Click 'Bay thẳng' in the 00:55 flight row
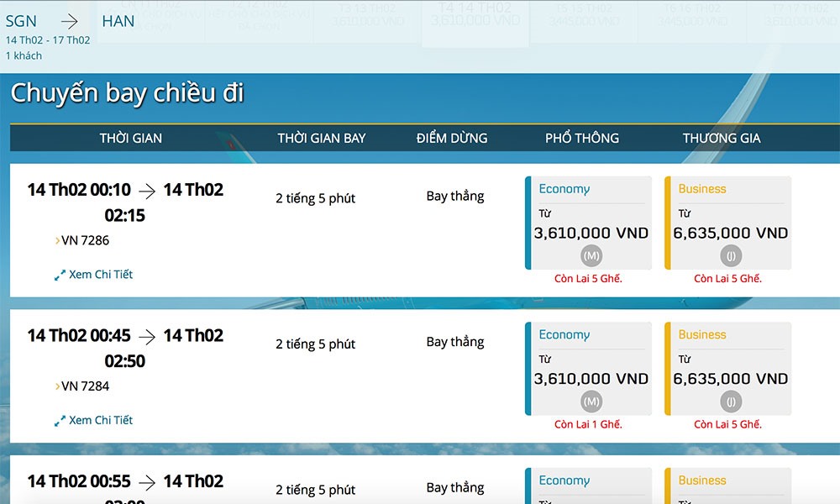The width and height of the screenshot is (840, 504). [x=455, y=488]
